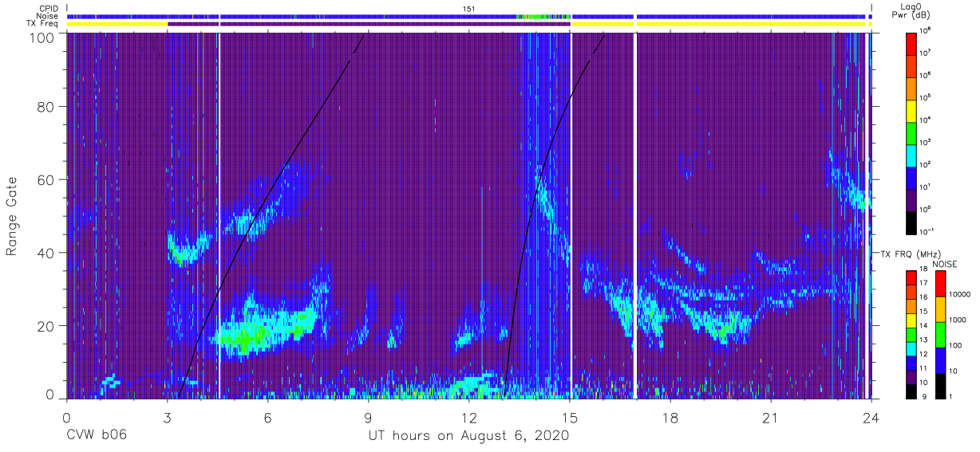Click the 1 label on NOISE legend
Screen dimensions: 980x452
[951, 395]
